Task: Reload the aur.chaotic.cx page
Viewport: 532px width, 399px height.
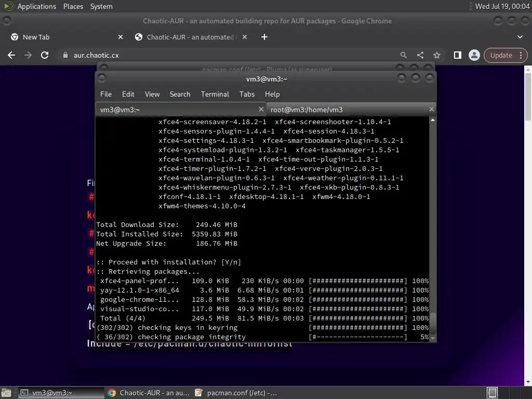Action: click(x=45, y=55)
